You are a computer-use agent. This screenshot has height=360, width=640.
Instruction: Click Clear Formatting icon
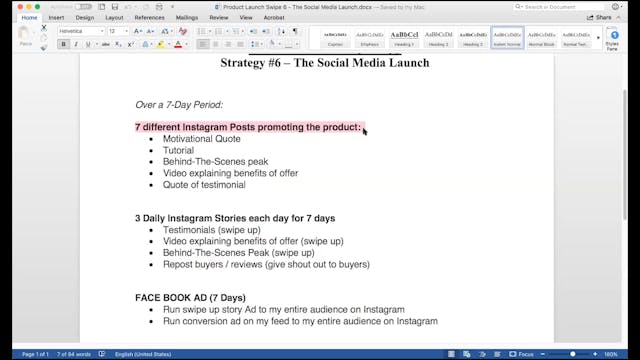(x=182, y=31)
